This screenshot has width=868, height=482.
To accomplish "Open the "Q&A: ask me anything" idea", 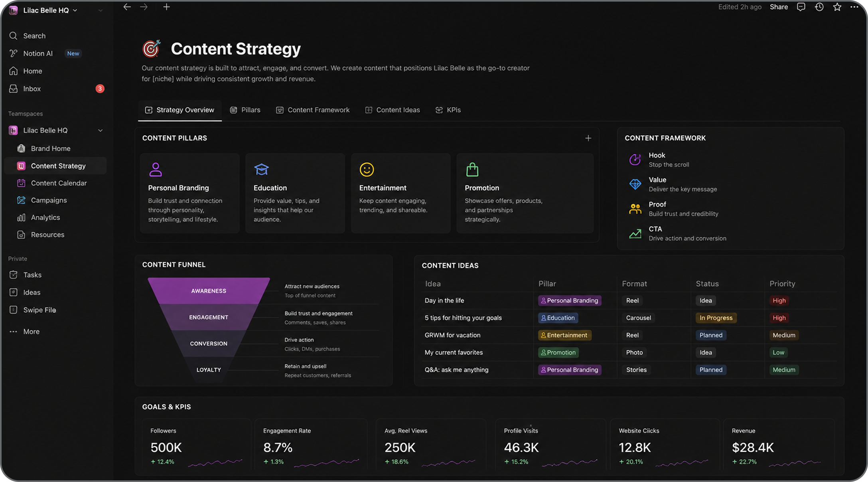I will pos(456,369).
